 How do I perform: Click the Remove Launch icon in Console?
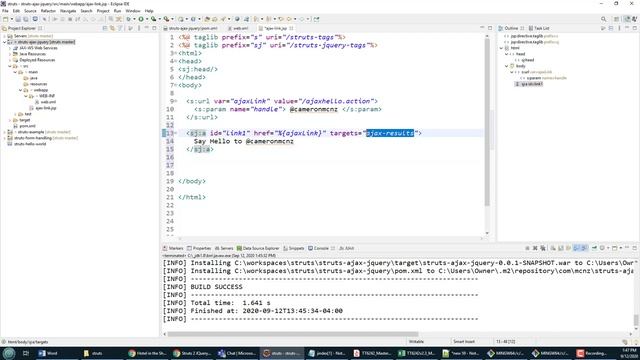point(535,248)
